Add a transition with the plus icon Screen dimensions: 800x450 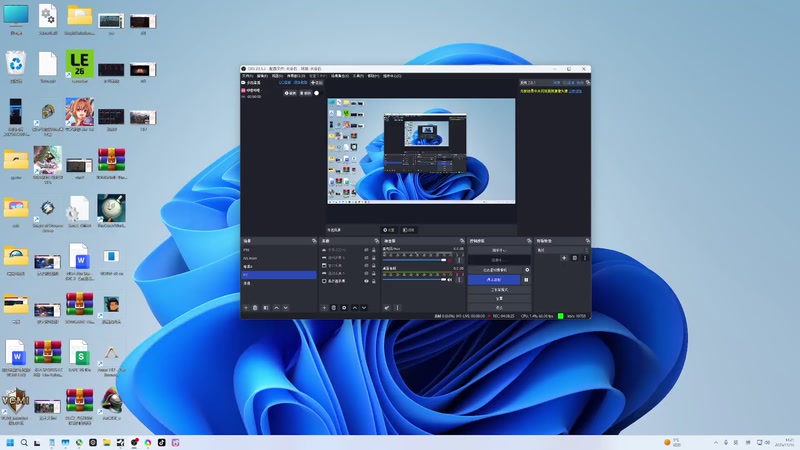point(564,258)
